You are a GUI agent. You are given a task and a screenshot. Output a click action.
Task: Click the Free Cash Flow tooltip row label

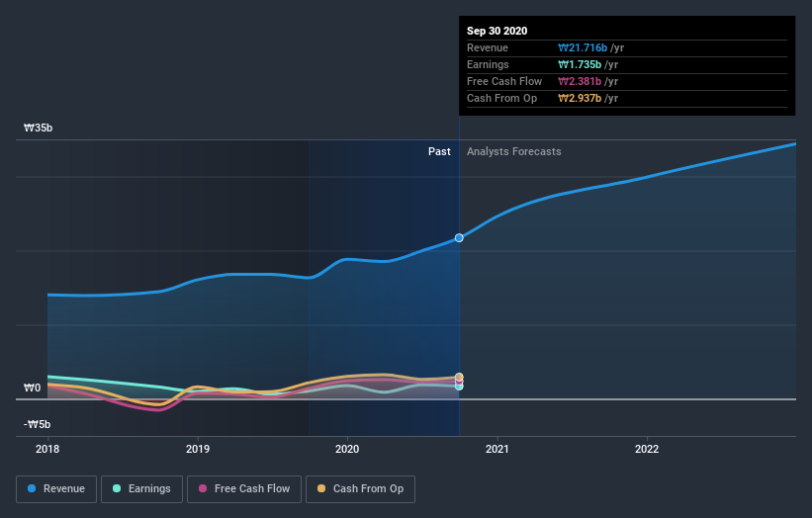pos(504,81)
